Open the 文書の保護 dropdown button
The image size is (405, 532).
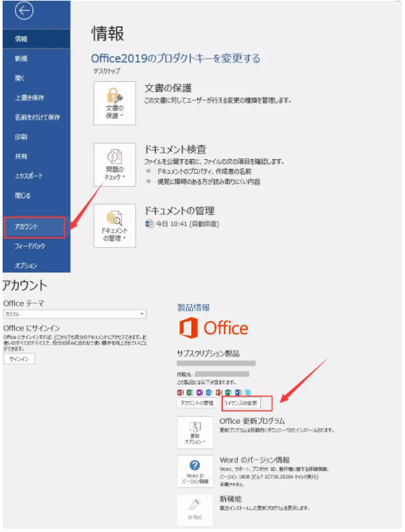click(115, 103)
